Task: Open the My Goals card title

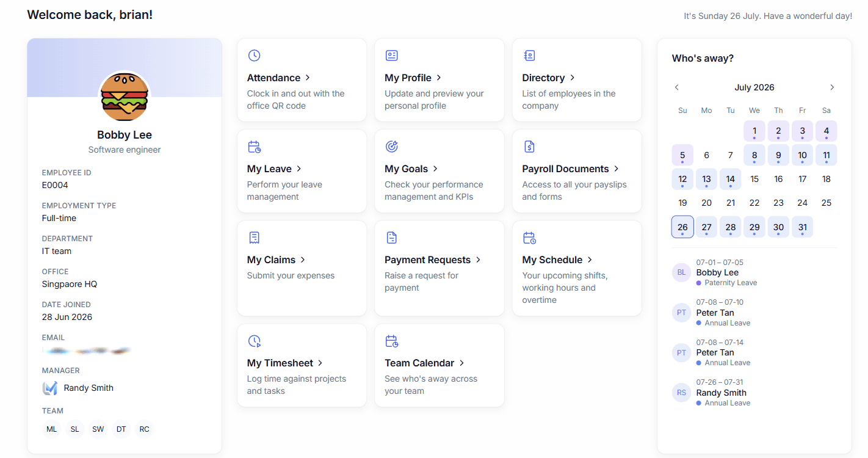Action: tap(407, 169)
